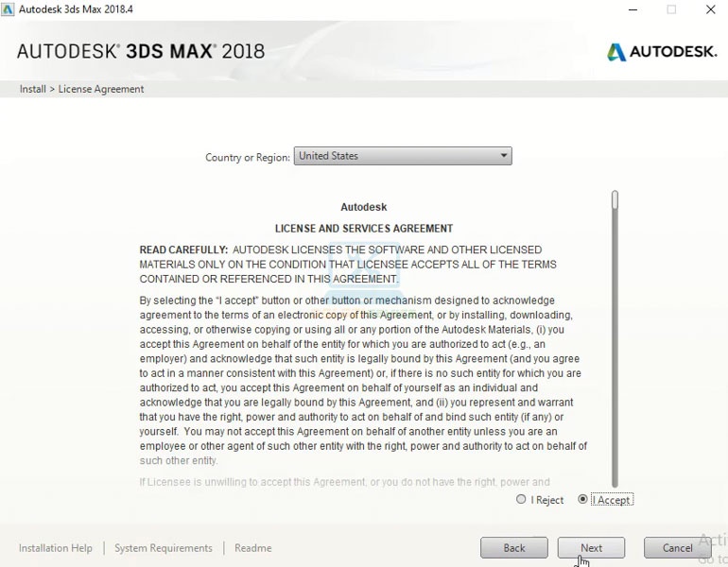Open the Installation Help link
728x567 pixels.
(x=55, y=548)
